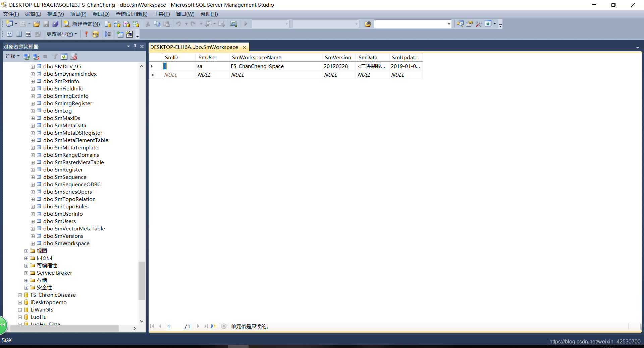Select the FS_ChanCheng_Space cell
The height and width of the screenshot is (348, 644).
click(276, 66)
